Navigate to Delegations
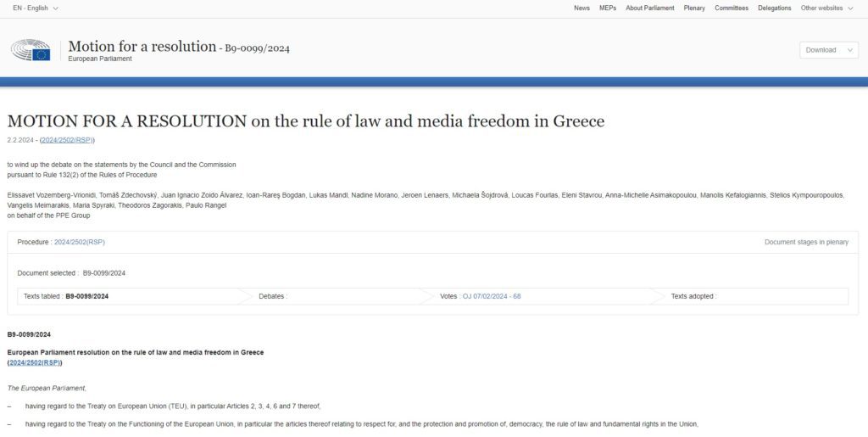 [x=775, y=8]
